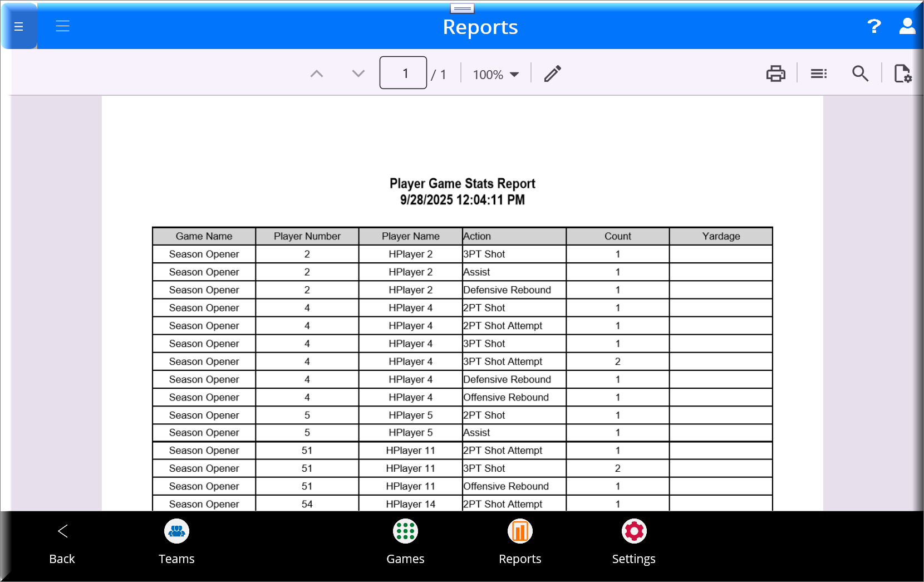Open the help question mark icon
The image size is (924, 582).
point(874,26)
